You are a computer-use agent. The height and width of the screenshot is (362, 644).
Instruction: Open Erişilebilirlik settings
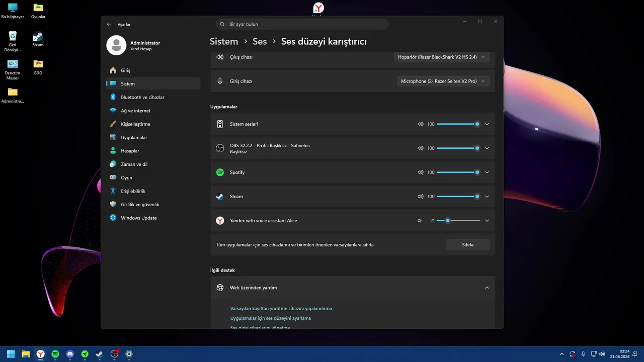click(153, 191)
